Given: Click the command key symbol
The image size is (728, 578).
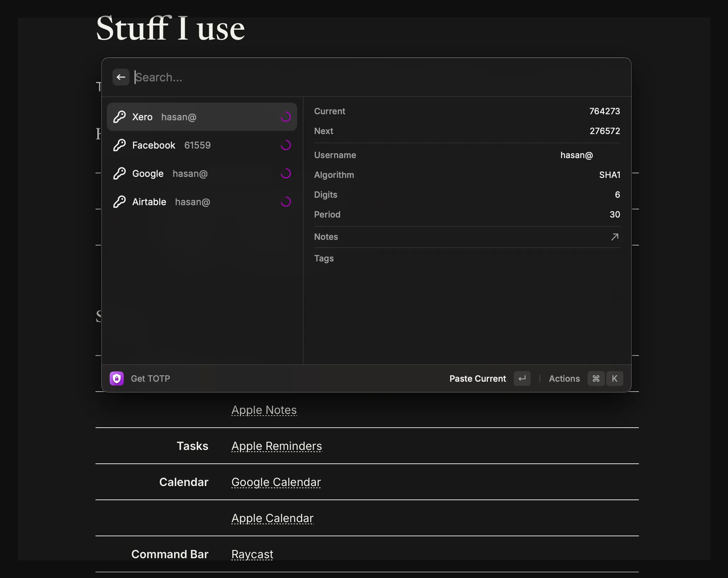Looking at the screenshot, I should click(596, 378).
